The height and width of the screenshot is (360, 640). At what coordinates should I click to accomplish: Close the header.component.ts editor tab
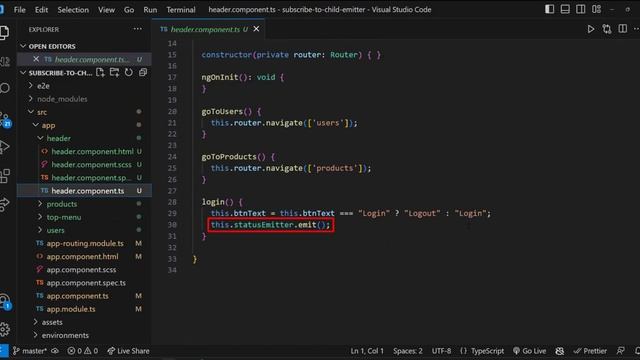point(256,29)
